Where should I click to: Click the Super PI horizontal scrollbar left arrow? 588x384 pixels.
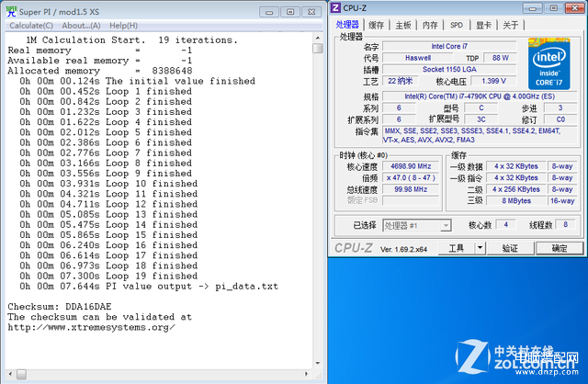[x=10, y=374]
